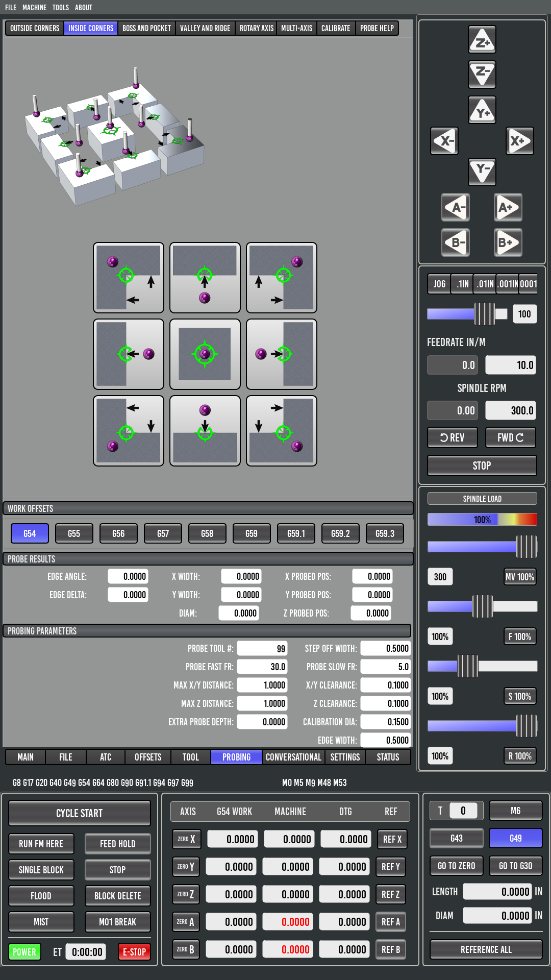
Task: Stop the spindle with STOP
Action: point(482,465)
